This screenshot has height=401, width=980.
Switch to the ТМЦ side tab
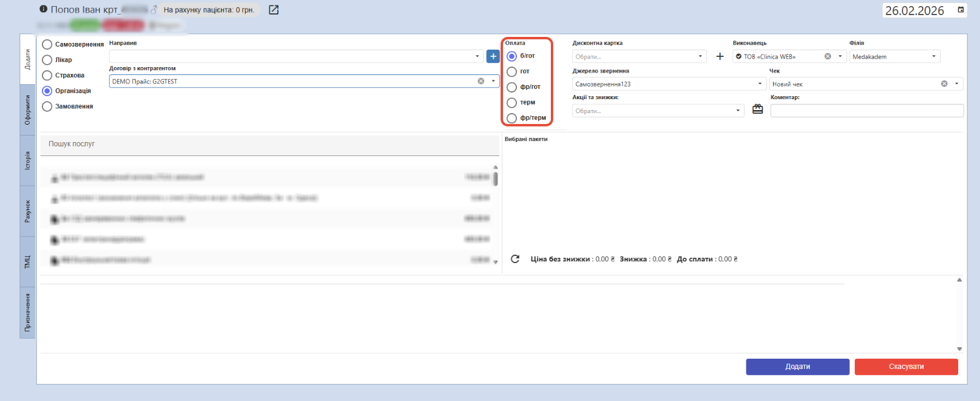28,262
